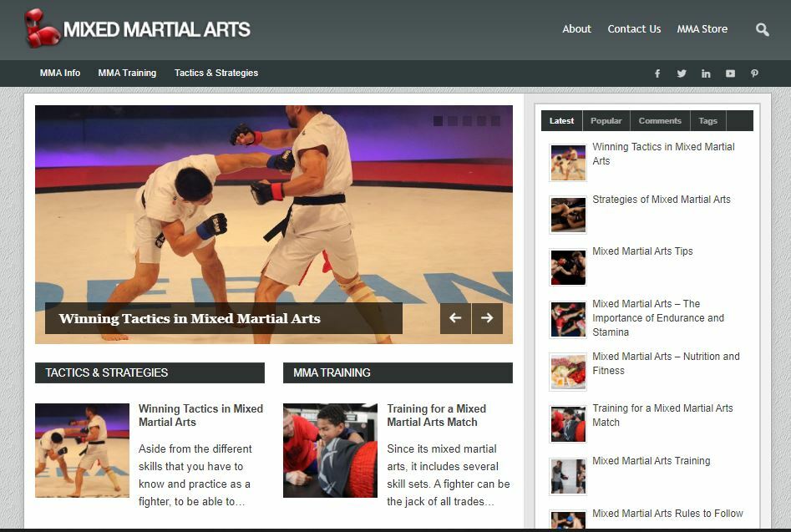Switch to the Comments tab
Screen dimensions: 791x532
(x=660, y=121)
